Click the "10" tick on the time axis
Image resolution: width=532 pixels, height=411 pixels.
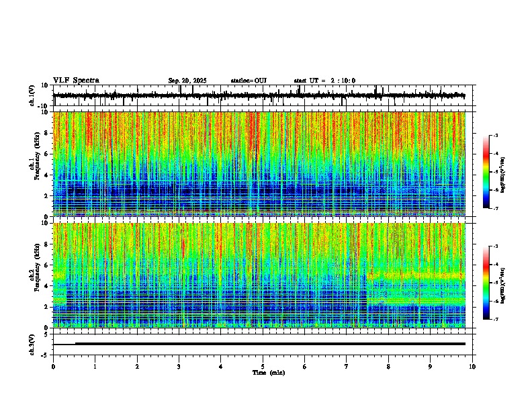[472, 367]
